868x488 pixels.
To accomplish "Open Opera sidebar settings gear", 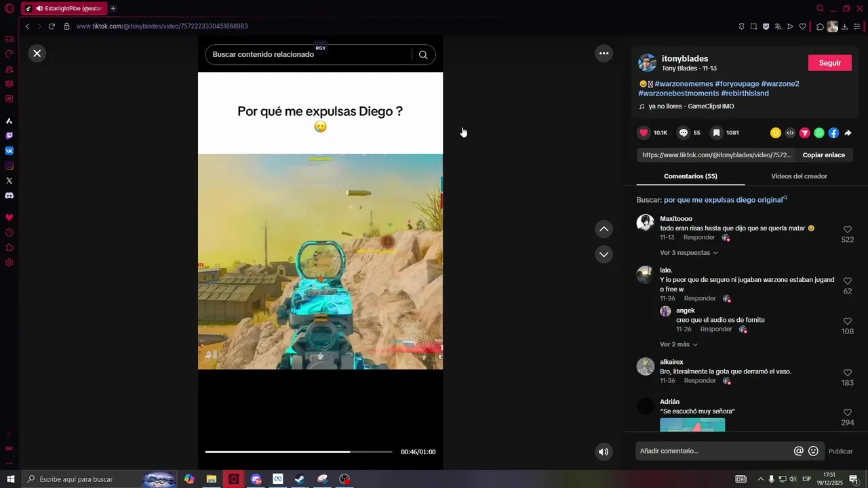I will 9,262.
